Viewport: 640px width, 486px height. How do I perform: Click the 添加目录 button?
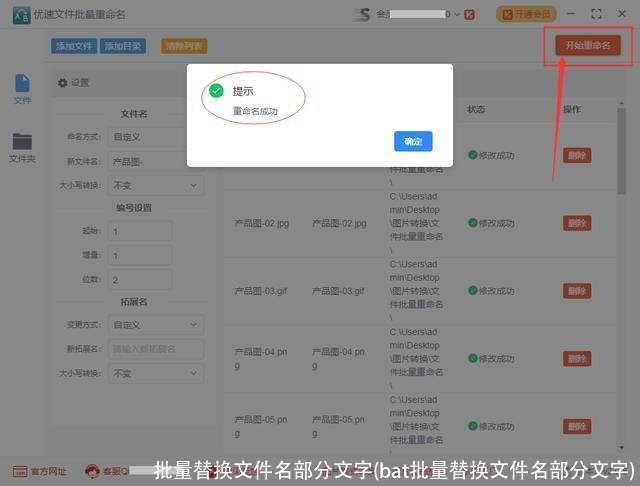pyautogui.click(x=123, y=46)
